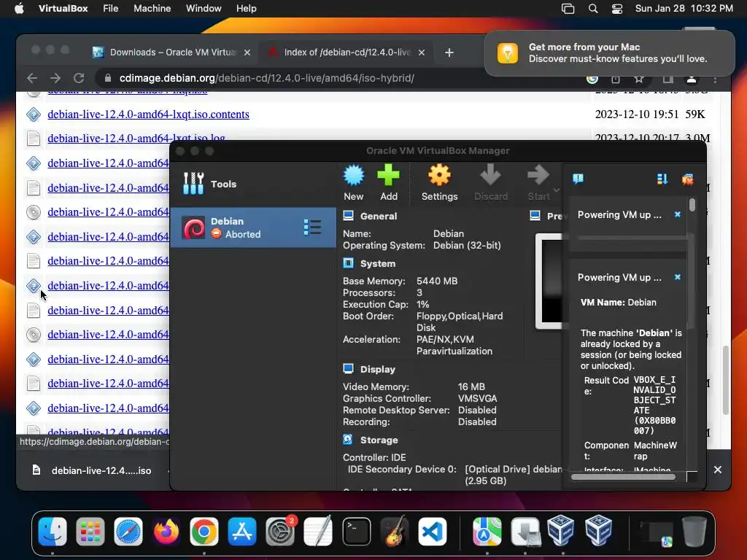Screen dimensions: 747x560
Task: Open the Debian machine list menu icon
Action: [x=312, y=227]
